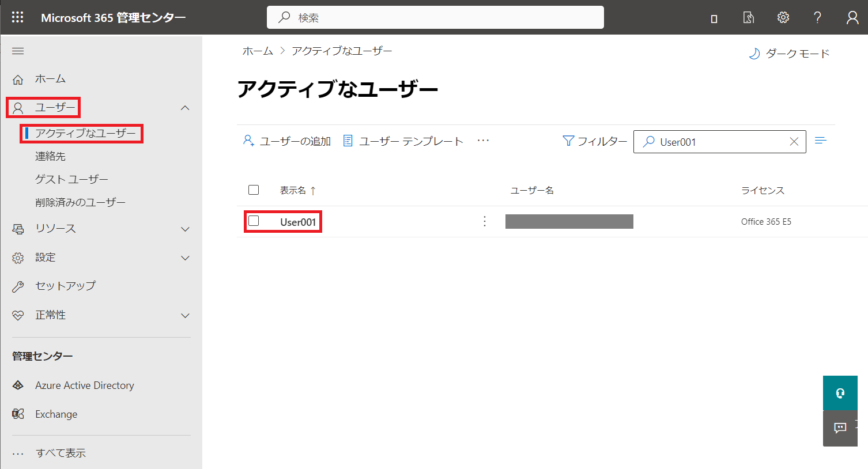Click the filter funnel icon

coord(568,141)
